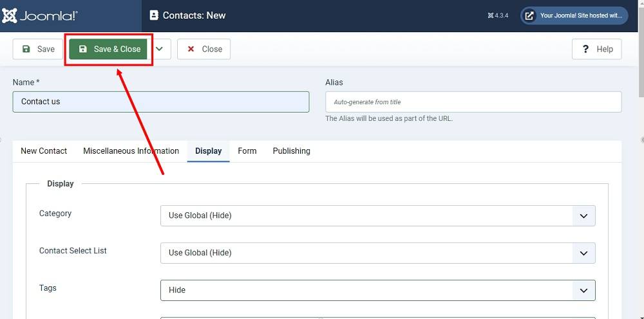Switch to the Form tab
Screen dimensions: 644x319
pyautogui.click(x=247, y=151)
